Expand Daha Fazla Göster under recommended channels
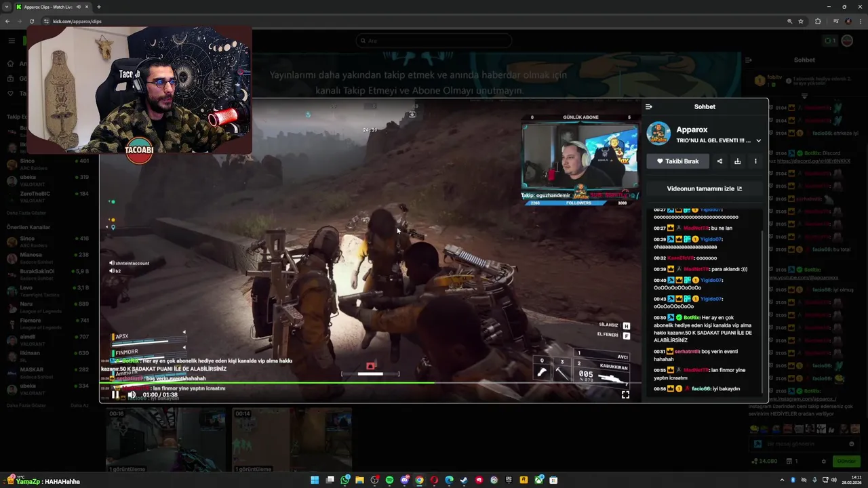The width and height of the screenshot is (868, 488). pos(26,405)
